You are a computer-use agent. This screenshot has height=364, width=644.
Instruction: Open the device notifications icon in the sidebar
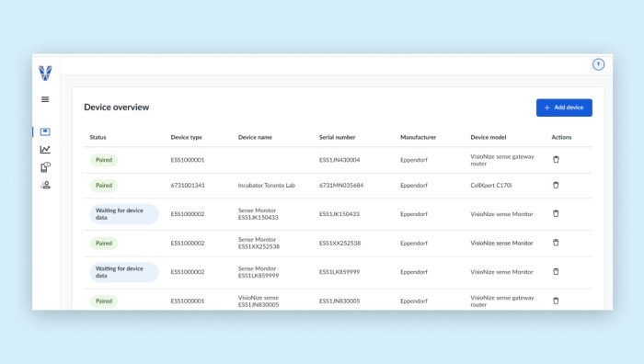click(45, 167)
